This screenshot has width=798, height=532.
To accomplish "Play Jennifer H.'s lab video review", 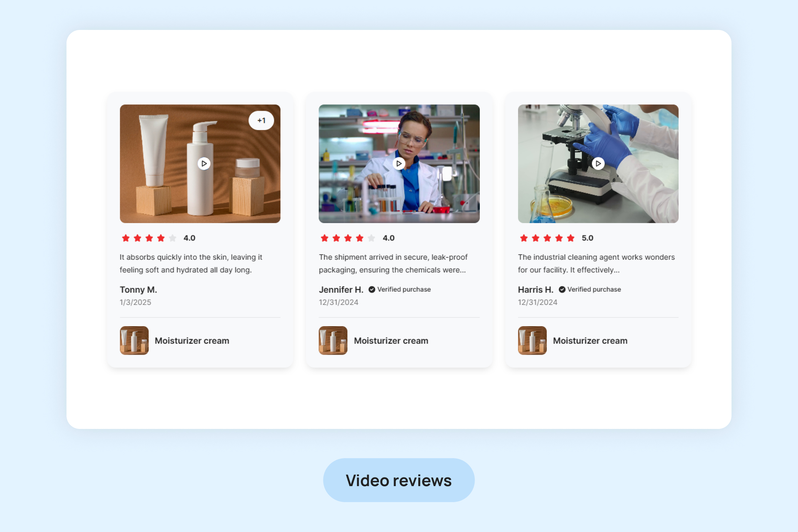I will click(399, 164).
